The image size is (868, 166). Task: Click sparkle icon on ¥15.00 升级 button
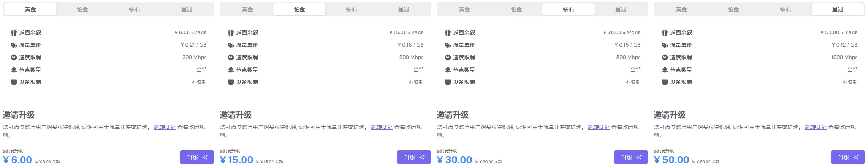(x=422, y=157)
